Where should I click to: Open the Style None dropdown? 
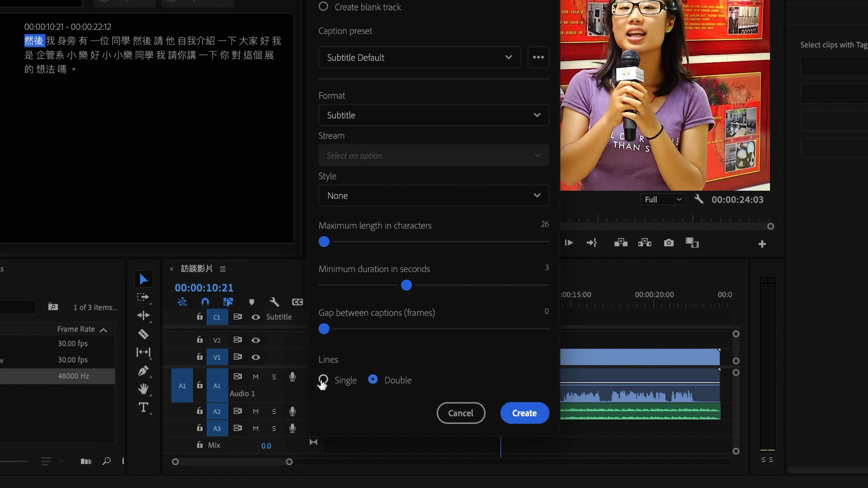point(434,196)
